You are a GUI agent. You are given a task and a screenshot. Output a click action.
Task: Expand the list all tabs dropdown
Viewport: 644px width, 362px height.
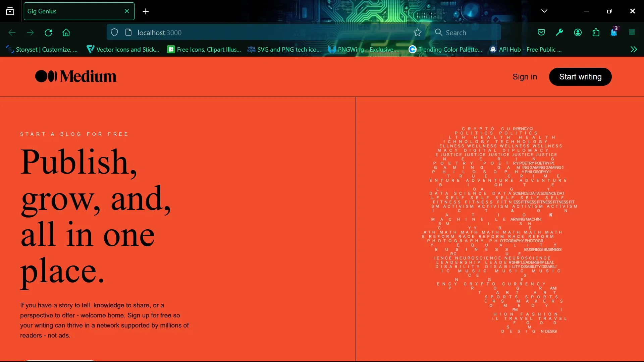(544, 11)
